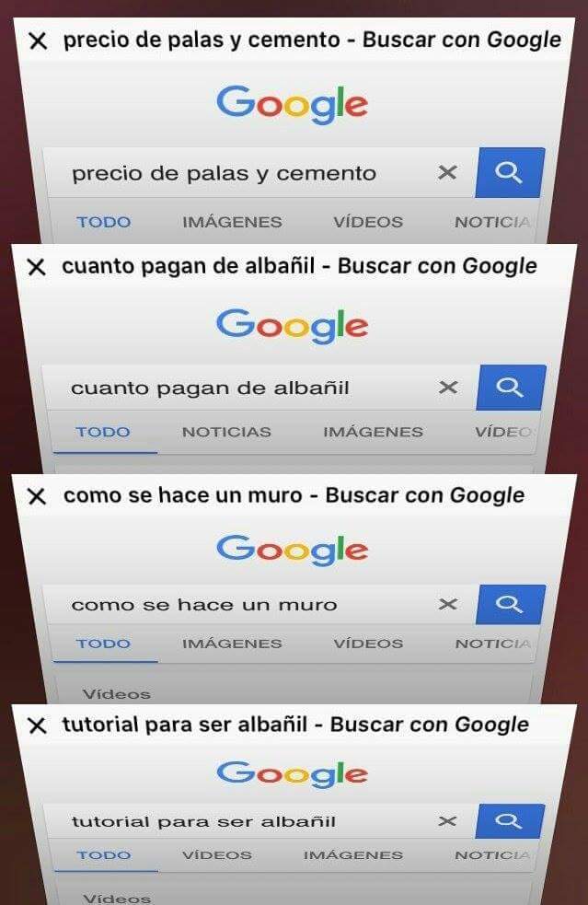
Task: Clear the 'precio de palas y cemento' search field
Action: point(447,172)
